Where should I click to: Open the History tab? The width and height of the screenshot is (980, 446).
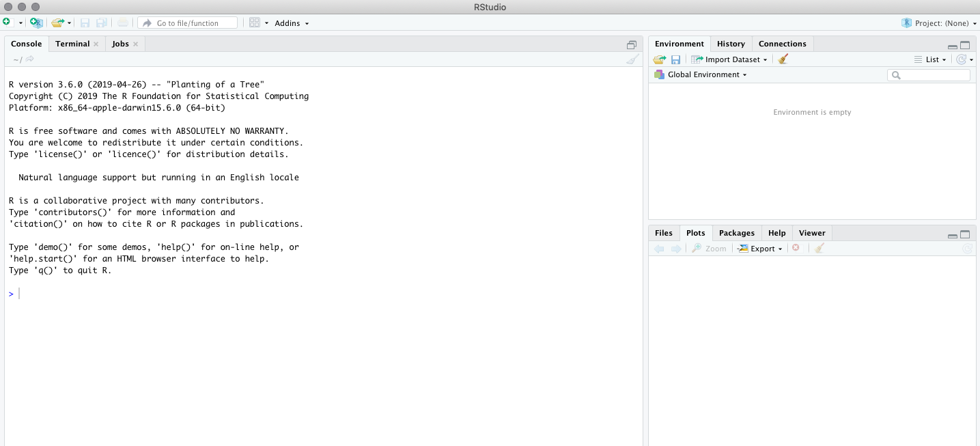pyautogui.click(x=731, y=44)
